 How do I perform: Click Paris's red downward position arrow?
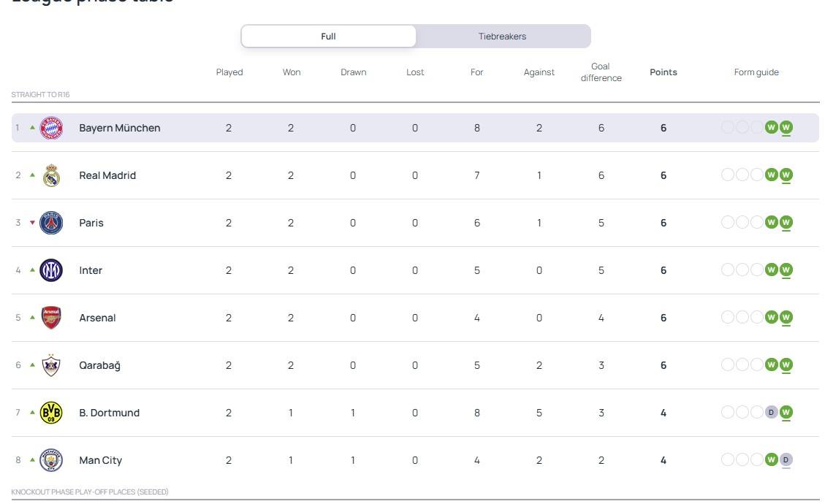pos(32,223)
